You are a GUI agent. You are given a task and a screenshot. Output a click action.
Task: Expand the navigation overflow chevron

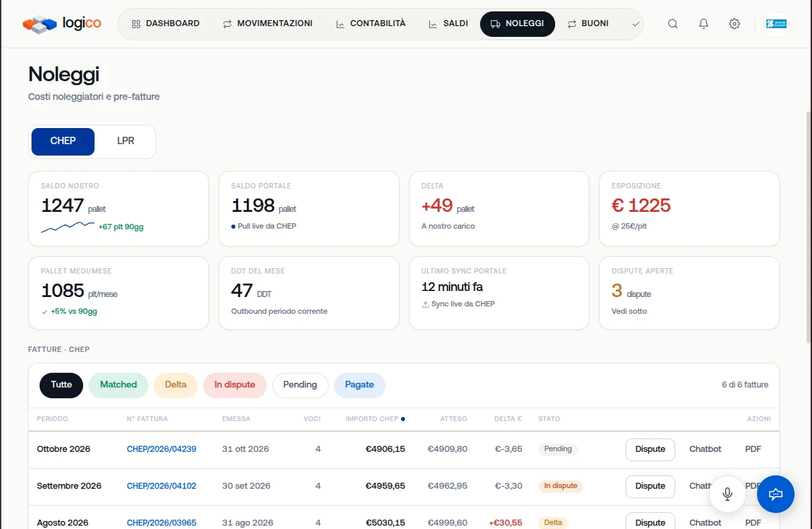pyautogui.click(x=636, y=23)
